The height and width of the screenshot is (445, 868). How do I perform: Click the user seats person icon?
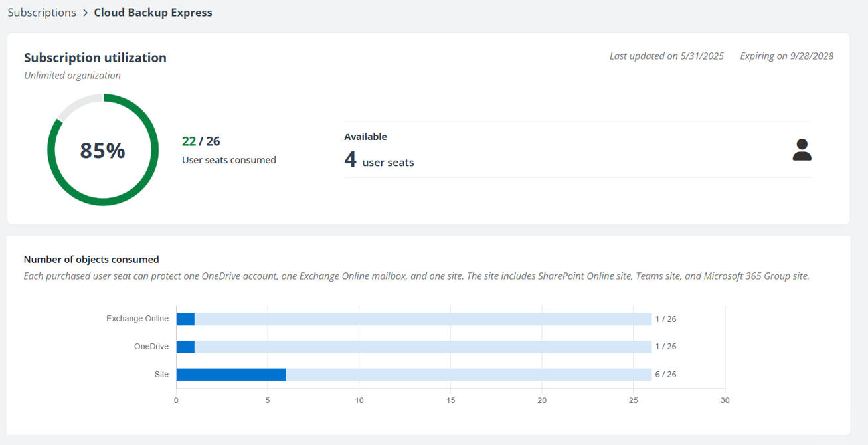click(x=802, y=151)
